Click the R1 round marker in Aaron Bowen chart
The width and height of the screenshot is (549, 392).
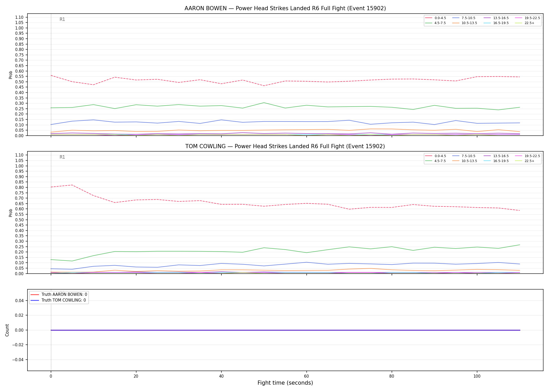pyautogui.click(x=62, y=19)
